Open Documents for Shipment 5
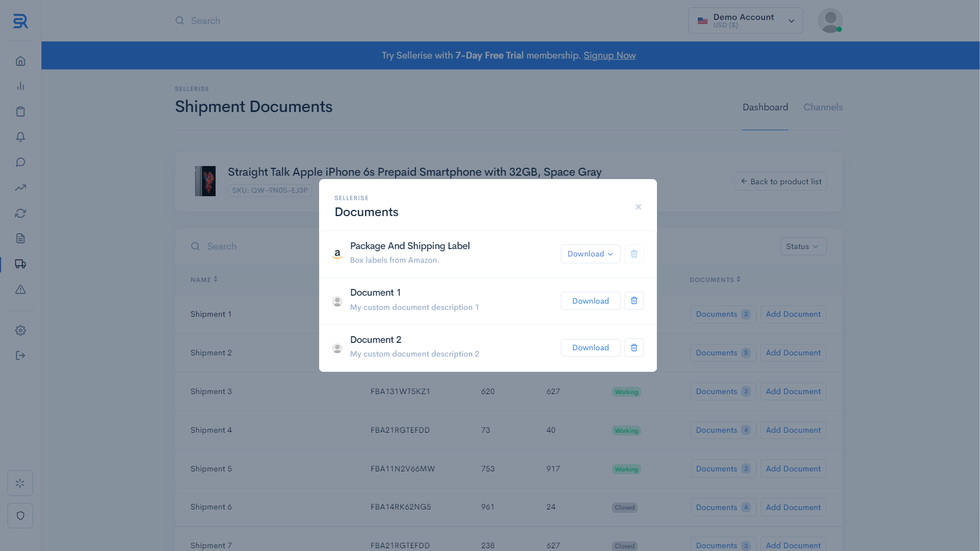980x551 pixels. (723, 469)
